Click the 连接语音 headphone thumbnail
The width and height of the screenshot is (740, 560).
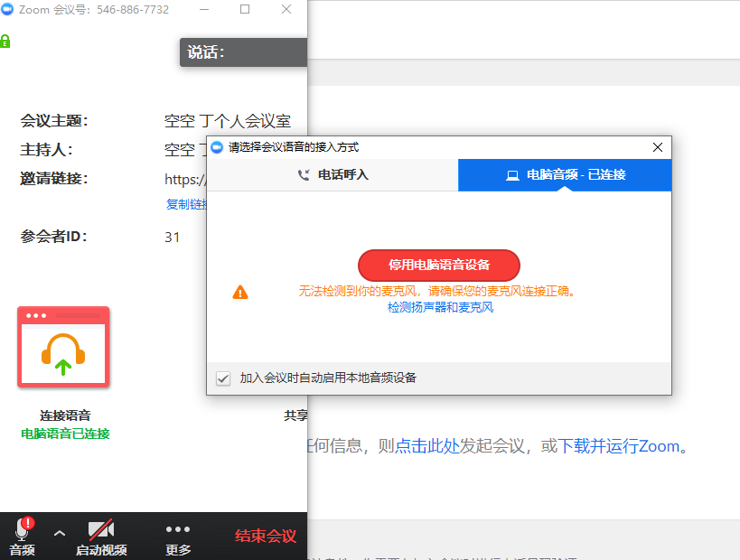64,347
